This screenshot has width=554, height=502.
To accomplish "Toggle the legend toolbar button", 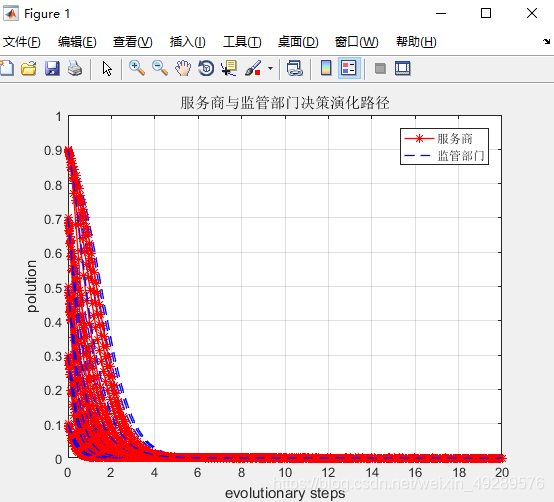I will [349, 68].
